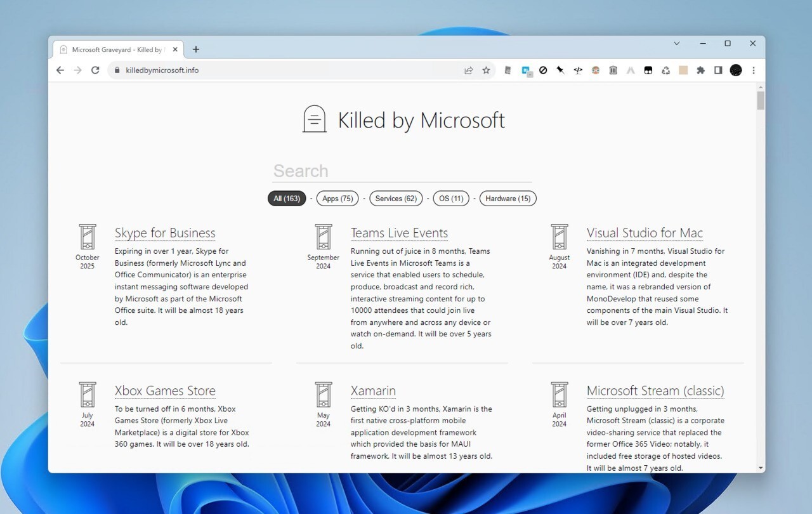Click the tombstone logo next to Killed by Microsoft
The width and height of the screenshot is (812, 514).
pyautogui.click(x=313, y=119)
